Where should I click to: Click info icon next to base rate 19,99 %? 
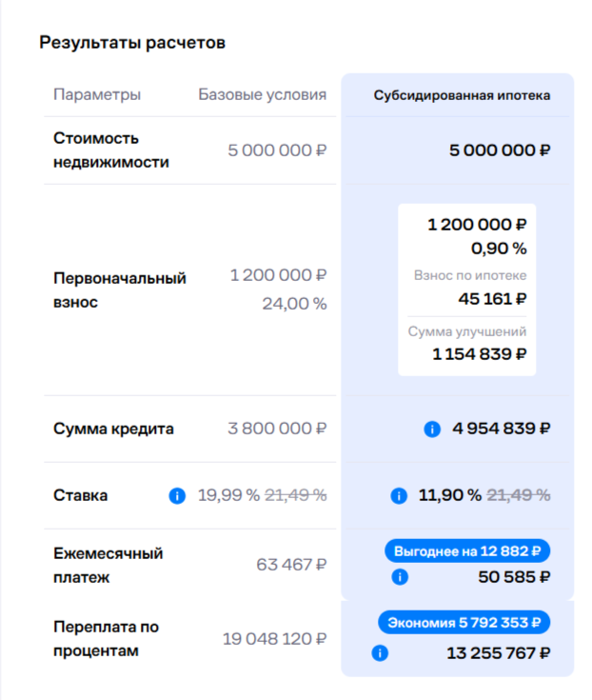click(x=177, y=495)
